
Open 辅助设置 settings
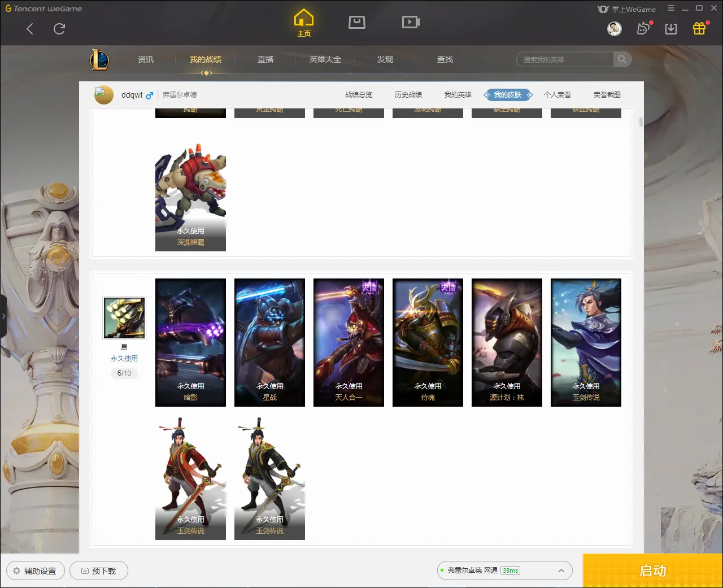click(x=36, y=570)
